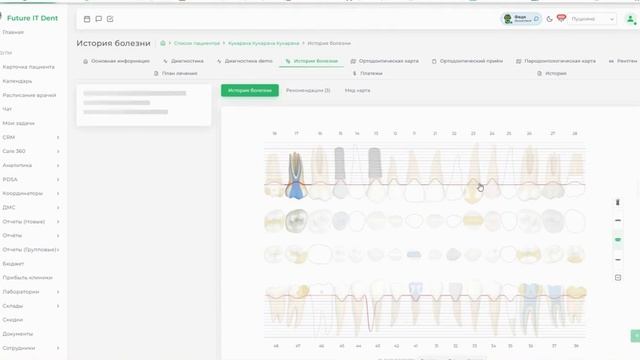640x360 pixels.
Task: Expand the Аналитика sidebar section
Action: point(31,165)
